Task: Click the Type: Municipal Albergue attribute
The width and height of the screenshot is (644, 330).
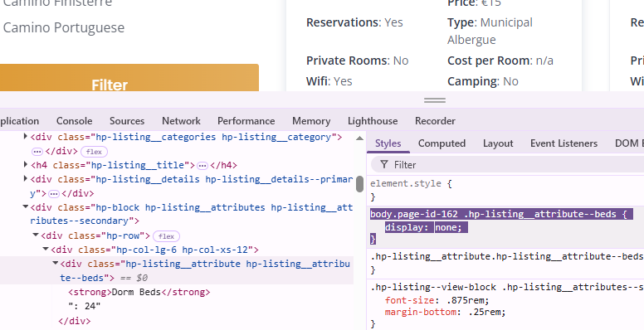Action: (490, 31)
